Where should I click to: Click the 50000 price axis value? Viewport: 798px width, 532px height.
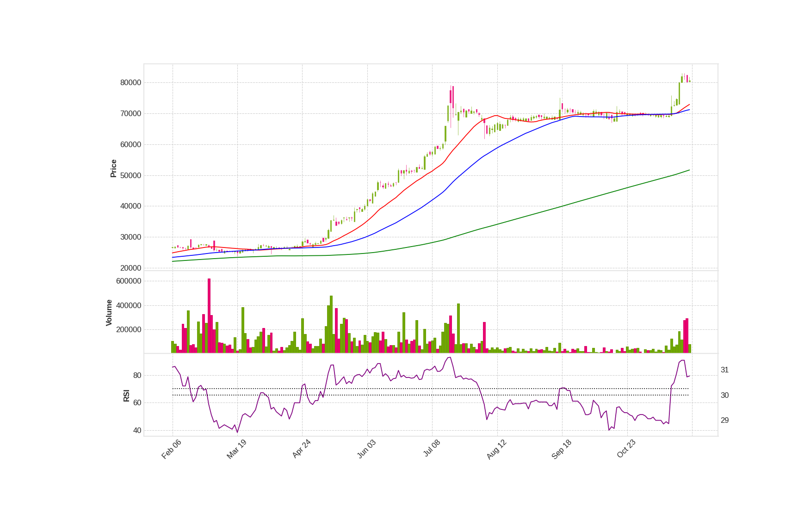tap(130, 176)
